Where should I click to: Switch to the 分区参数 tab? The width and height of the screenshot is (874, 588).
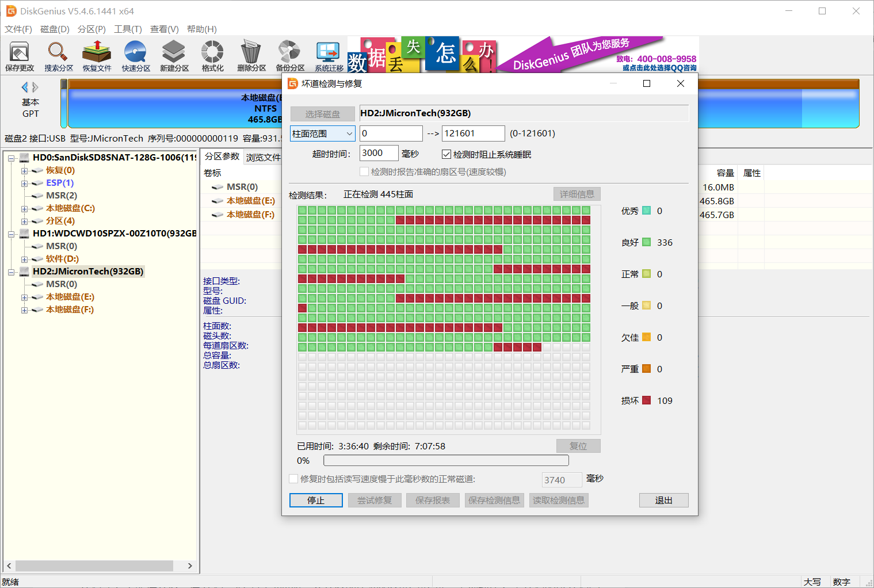[222, 156]
